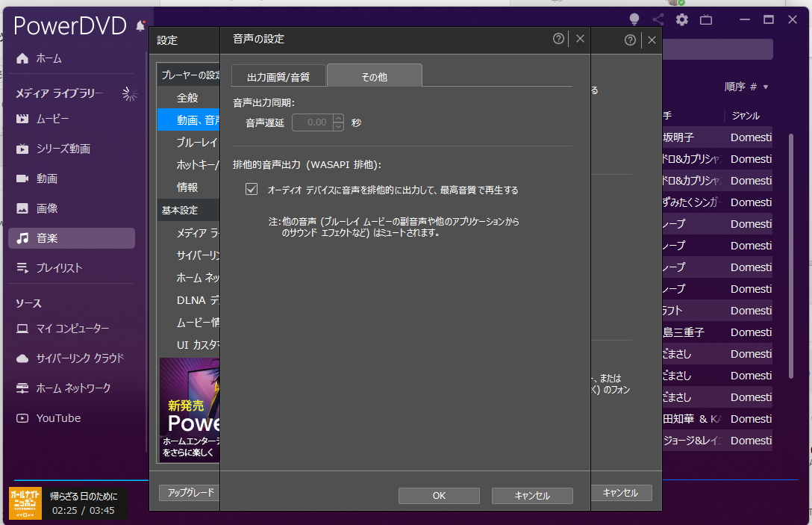Select 全般 in the settings tree
Screen dimensions: 812x525
(187, 98)
